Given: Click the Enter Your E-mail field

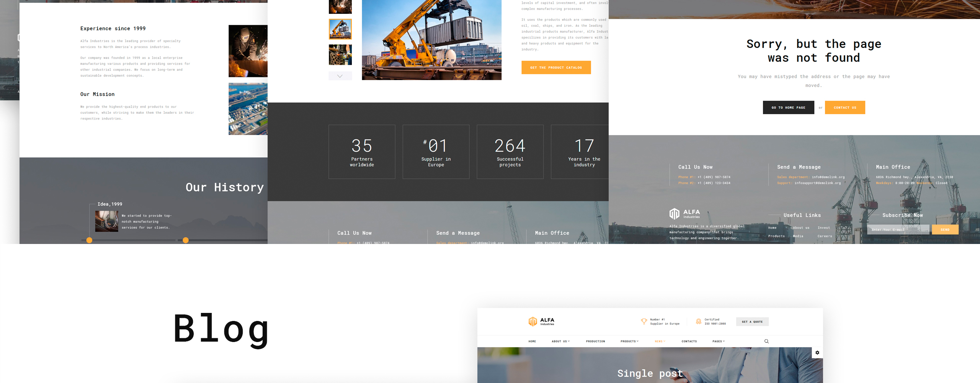Looking at the screenshot, I should pos(898,229).
